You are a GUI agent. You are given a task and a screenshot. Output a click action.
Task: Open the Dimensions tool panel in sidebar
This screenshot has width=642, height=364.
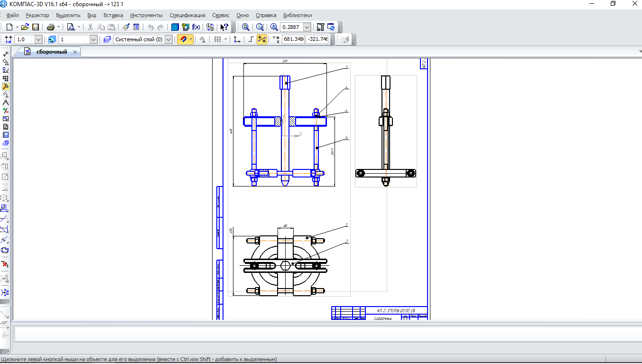pyautogui.click(x=6, y=54)
